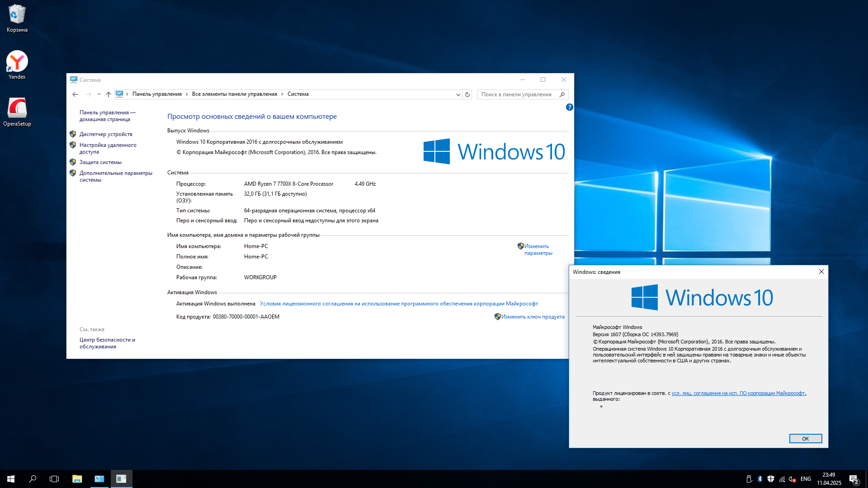868x488 pixels.
Task: Click the Back navigation arrow
Action: click(x=75, y=94)
